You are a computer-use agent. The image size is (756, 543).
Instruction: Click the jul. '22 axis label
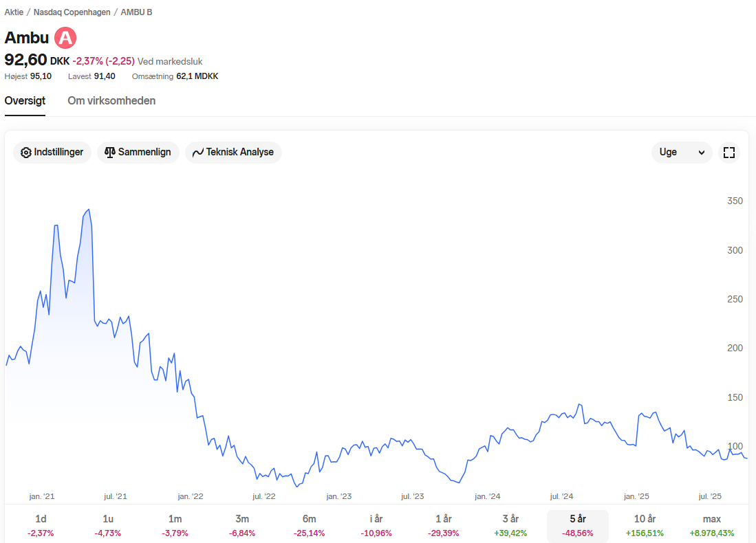click(x=263, y=496)
